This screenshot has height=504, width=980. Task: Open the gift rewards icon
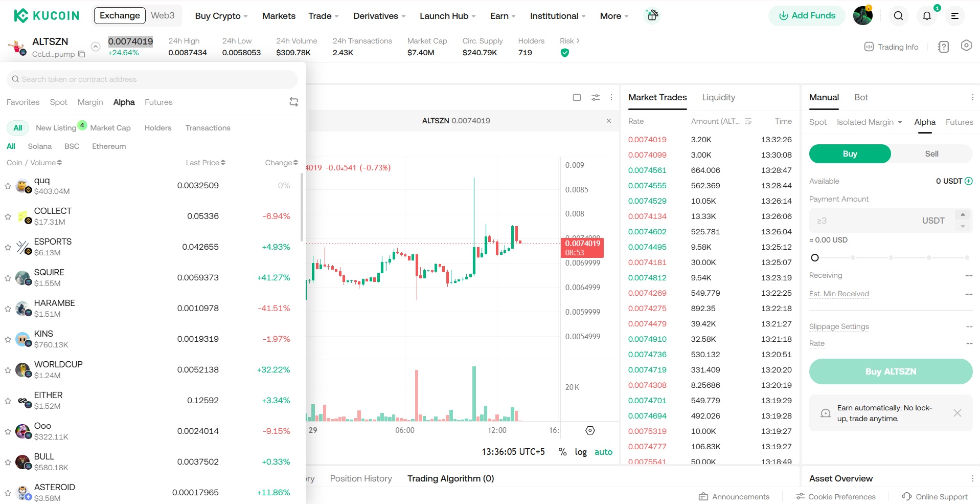[652, 15]
